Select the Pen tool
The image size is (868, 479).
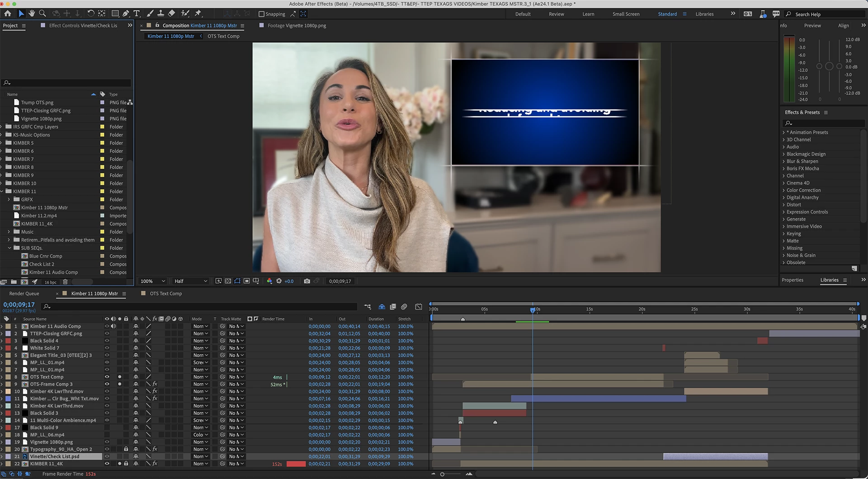[126, 14]
